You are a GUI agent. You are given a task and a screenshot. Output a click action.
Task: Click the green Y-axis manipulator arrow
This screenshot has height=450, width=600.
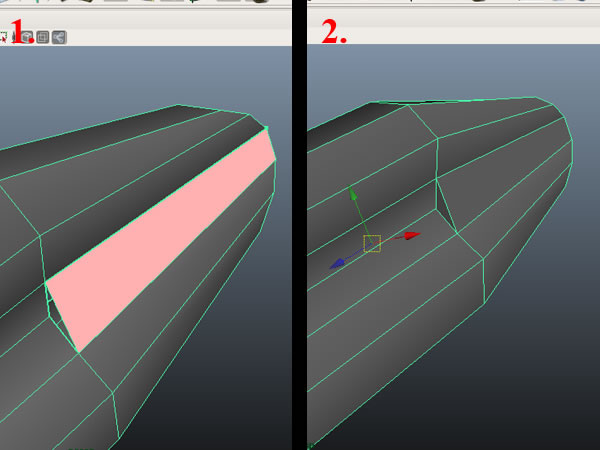tap(353, 193)
